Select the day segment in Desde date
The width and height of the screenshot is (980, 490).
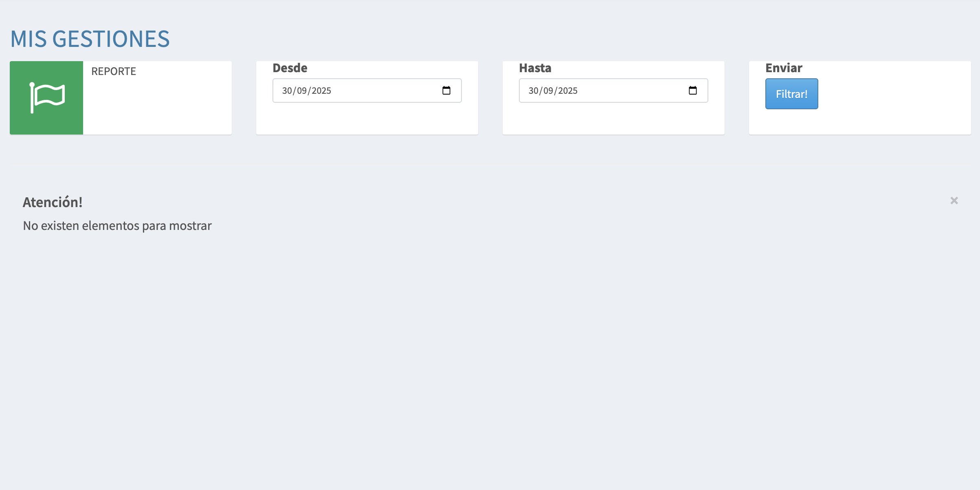coord(287,90)
